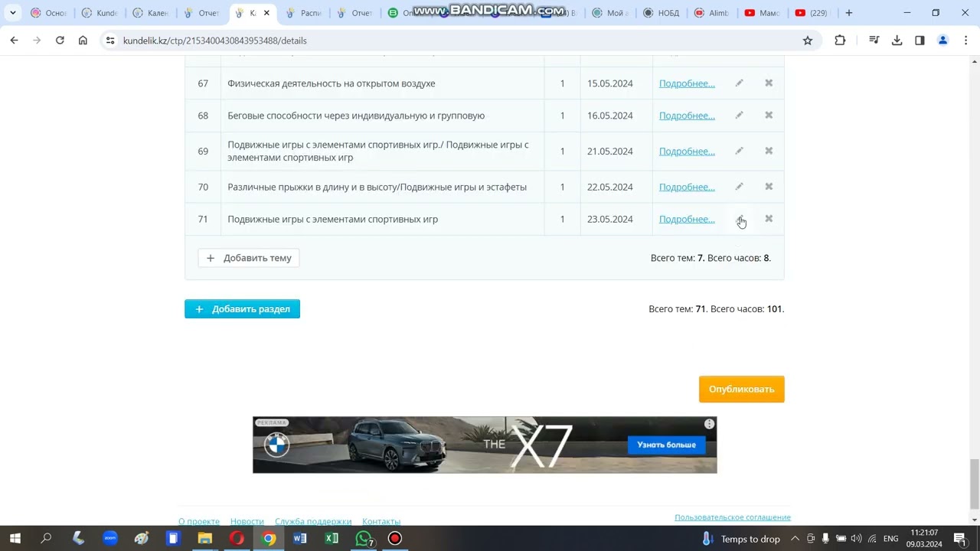
Task: Reload the page with the refresh icon
Action: [60, 41]
